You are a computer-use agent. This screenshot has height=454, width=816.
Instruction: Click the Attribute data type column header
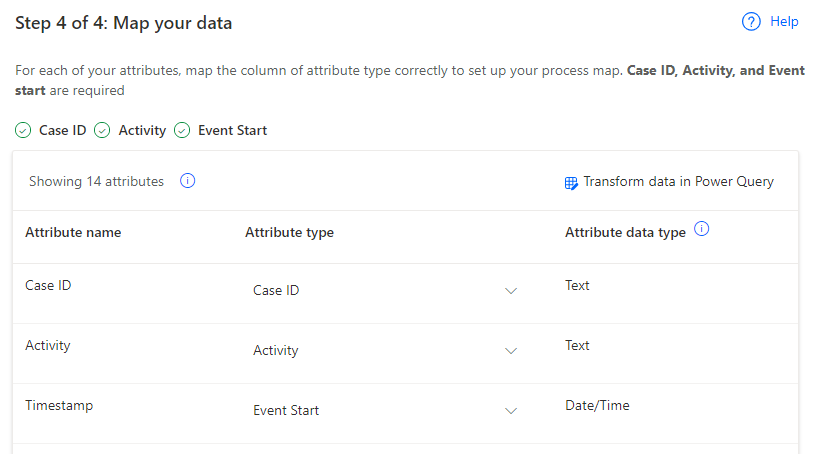625,233
